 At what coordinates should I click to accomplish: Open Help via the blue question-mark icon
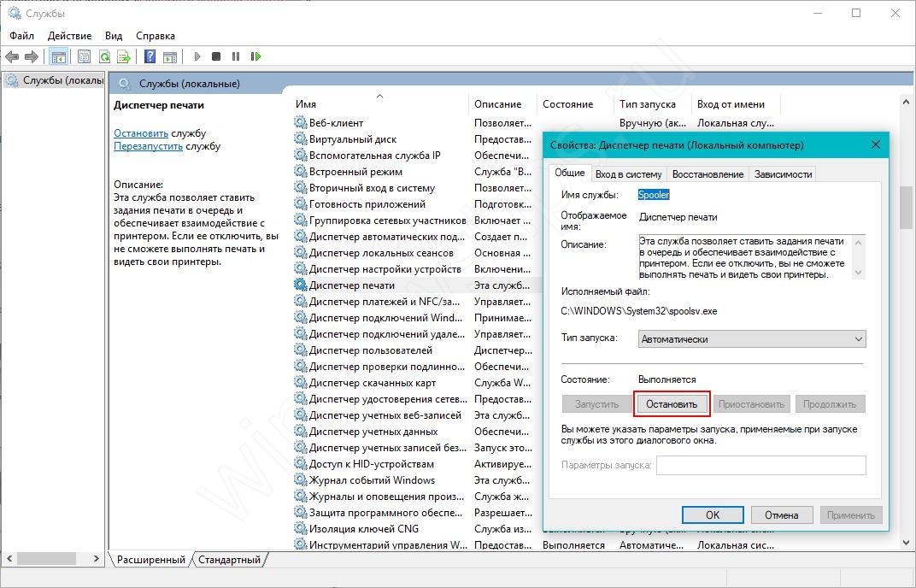pyautogui.click(x=150, y=57)
